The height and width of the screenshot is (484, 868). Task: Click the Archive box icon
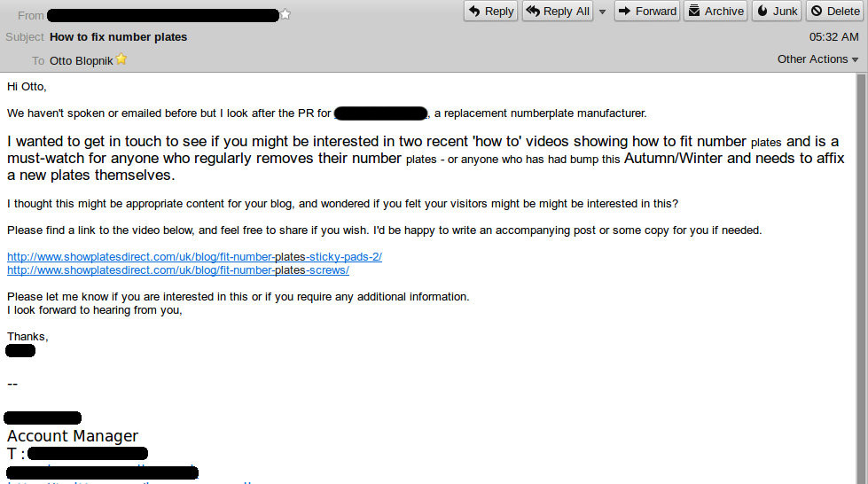coord(694,11)
